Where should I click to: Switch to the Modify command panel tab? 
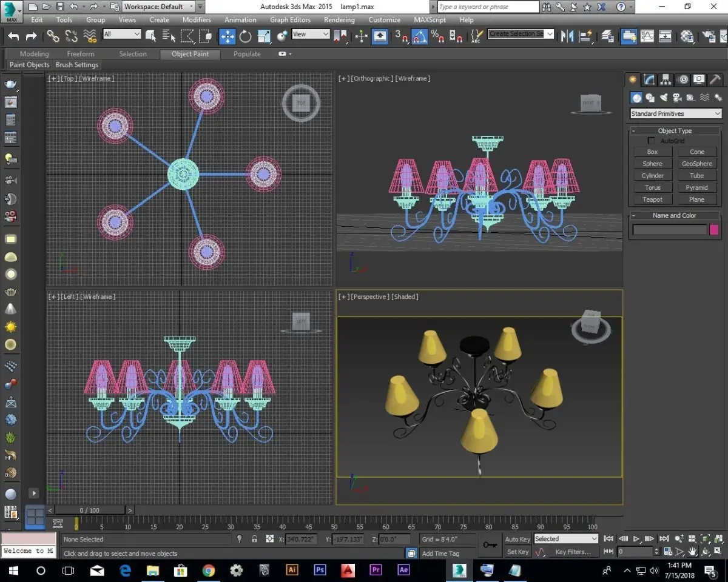pos(649,79)
